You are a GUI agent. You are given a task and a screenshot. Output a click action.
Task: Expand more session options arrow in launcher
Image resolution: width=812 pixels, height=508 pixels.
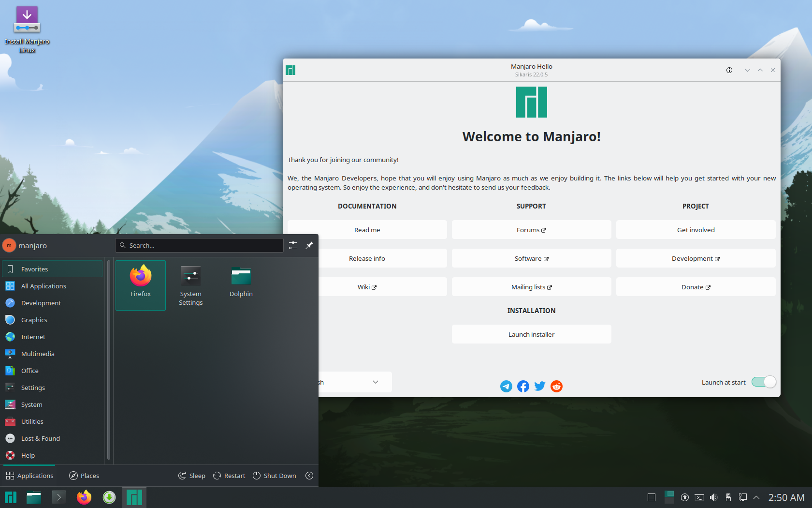[x=309, y=476]
